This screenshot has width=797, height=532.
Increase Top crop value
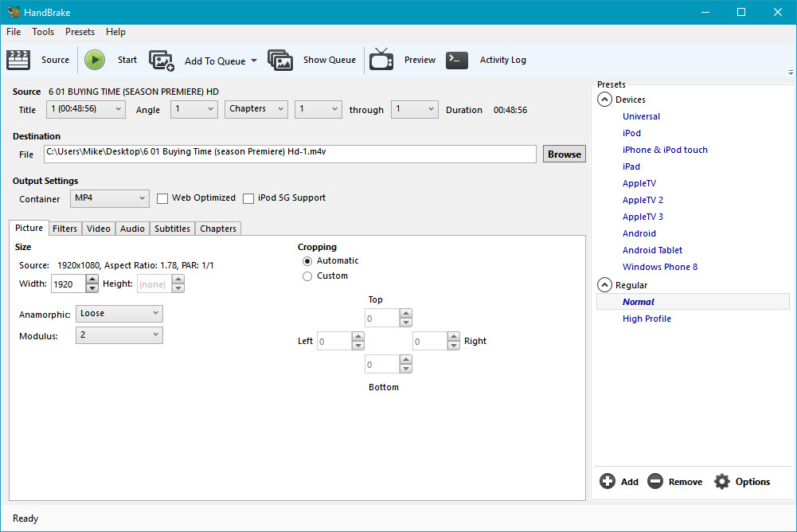tap(405, 313)
